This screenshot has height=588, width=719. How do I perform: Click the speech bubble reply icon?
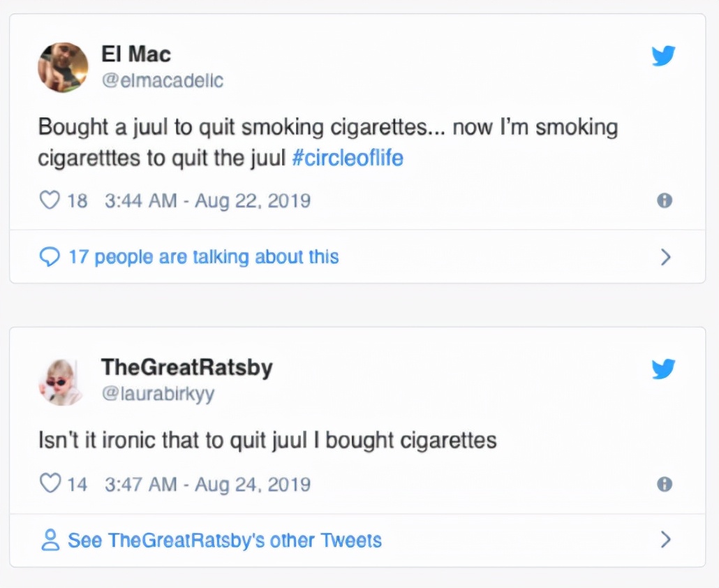click(x=50, y=258)
